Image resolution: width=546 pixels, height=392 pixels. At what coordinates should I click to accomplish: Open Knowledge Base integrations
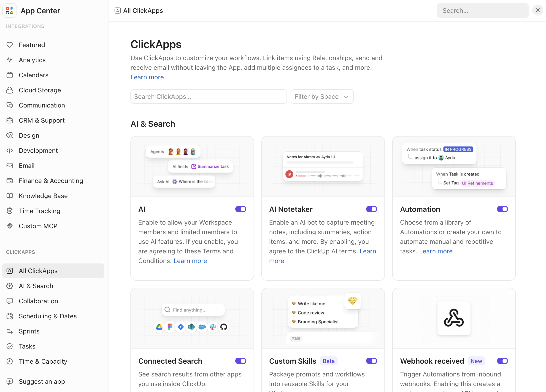53,196
